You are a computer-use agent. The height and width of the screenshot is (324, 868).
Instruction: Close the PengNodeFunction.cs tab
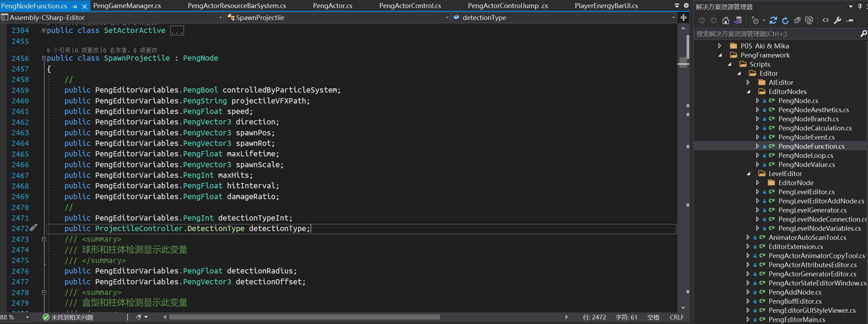(84, 6)
